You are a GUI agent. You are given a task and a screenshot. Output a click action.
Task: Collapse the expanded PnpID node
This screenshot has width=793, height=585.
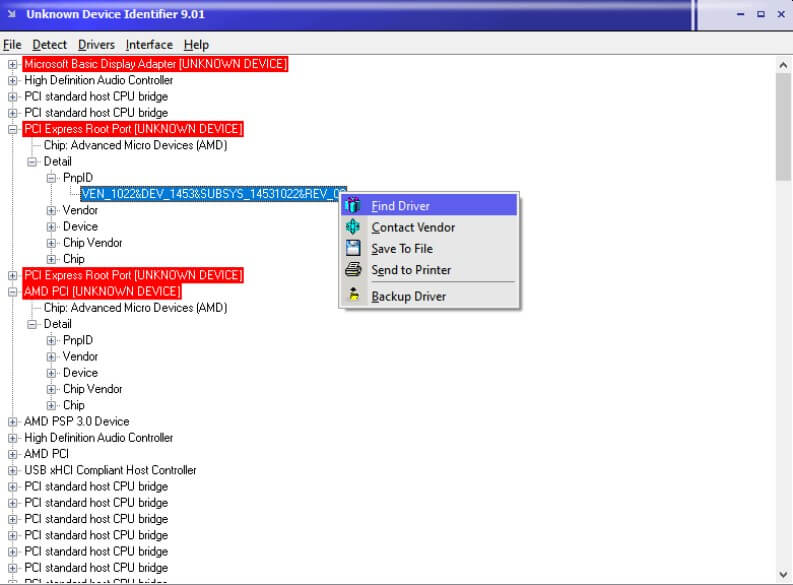click(x=51, y=178)
